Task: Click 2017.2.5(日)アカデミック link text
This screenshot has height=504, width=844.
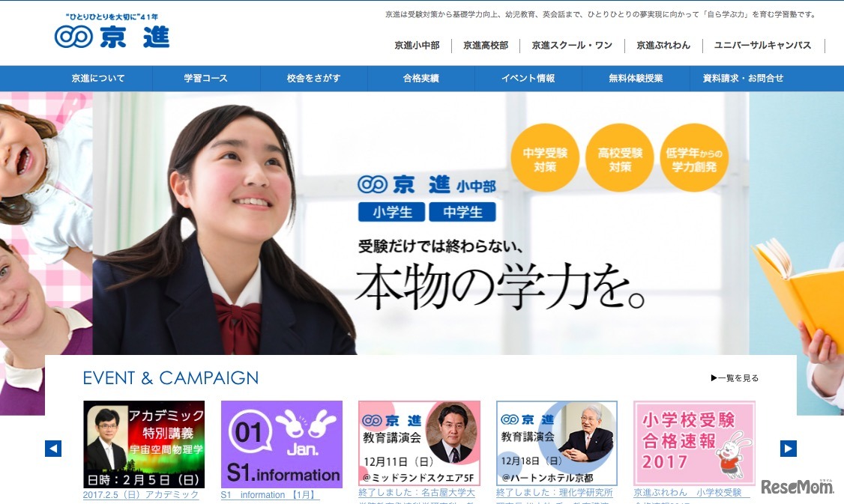Action: click(141, 495)
